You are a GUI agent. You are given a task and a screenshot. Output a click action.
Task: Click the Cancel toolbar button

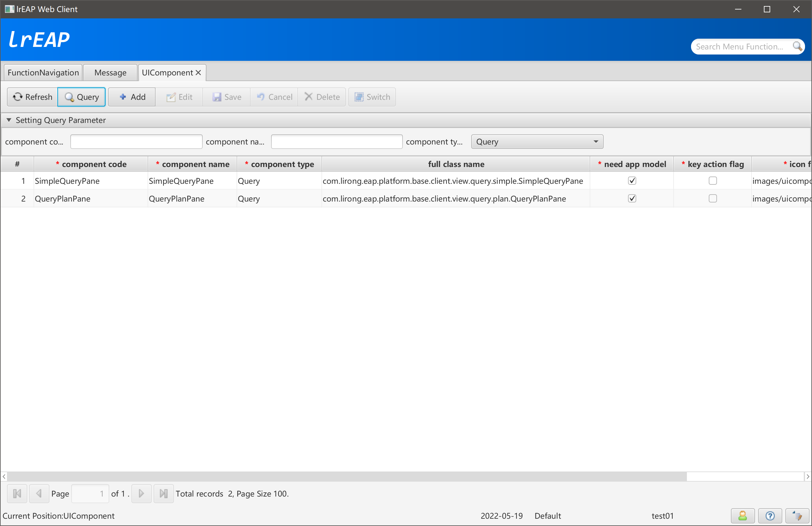(x=274, y=97)
